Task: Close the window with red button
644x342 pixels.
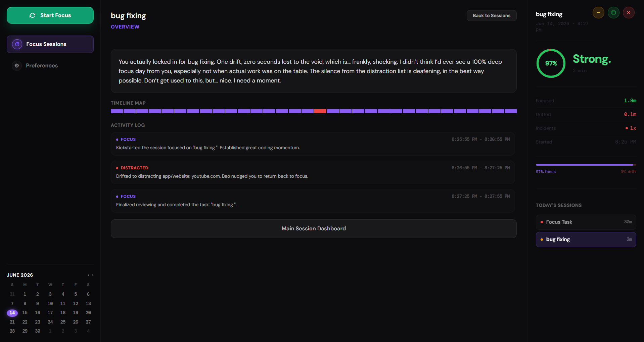Action: (x=629, y=12)
